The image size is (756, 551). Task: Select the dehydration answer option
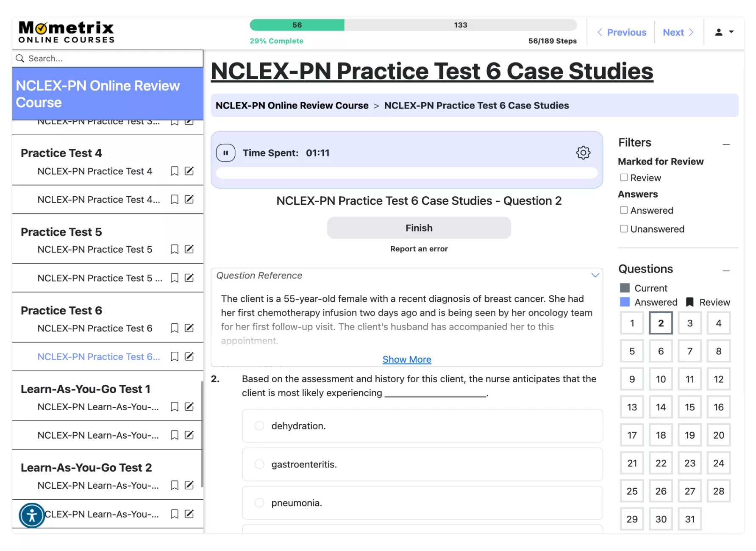point(259,426)
